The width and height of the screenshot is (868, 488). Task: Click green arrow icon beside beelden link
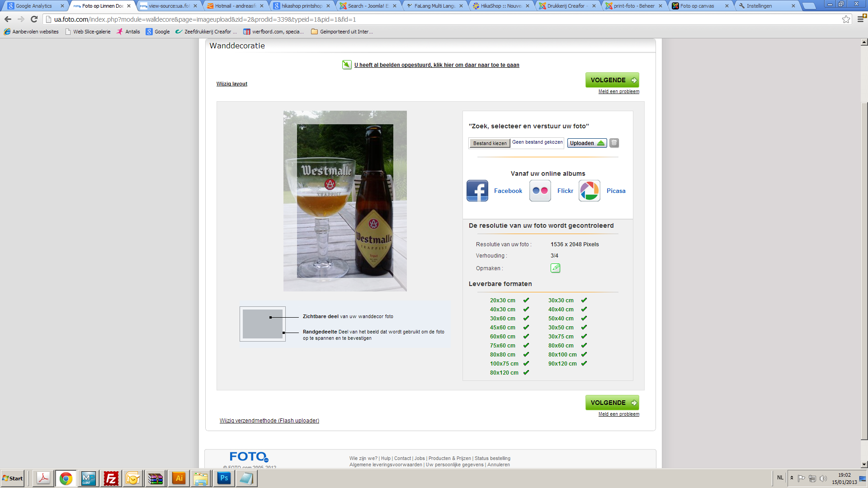pos(347,65)
